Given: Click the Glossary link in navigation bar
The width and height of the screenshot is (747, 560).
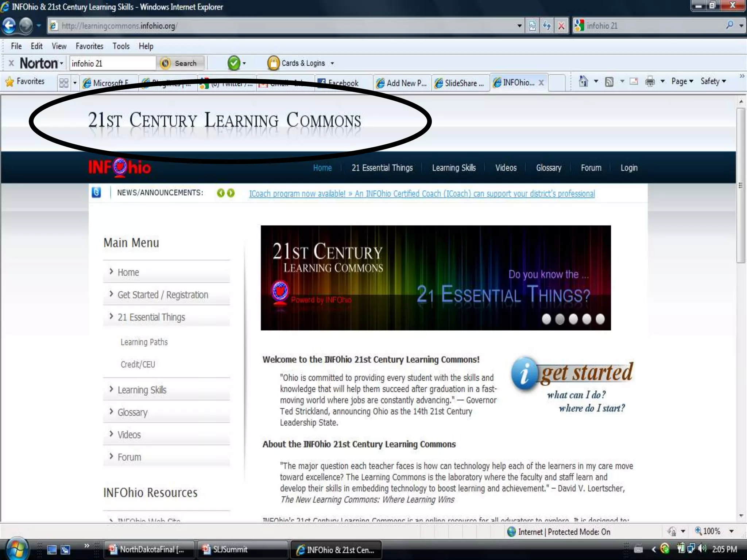Looking at the screenshot, I should pyautogui.click(x=548, y=168).
